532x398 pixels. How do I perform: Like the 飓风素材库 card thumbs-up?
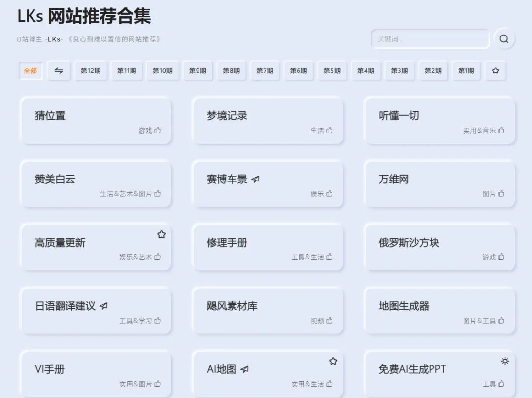pos(329,320)
